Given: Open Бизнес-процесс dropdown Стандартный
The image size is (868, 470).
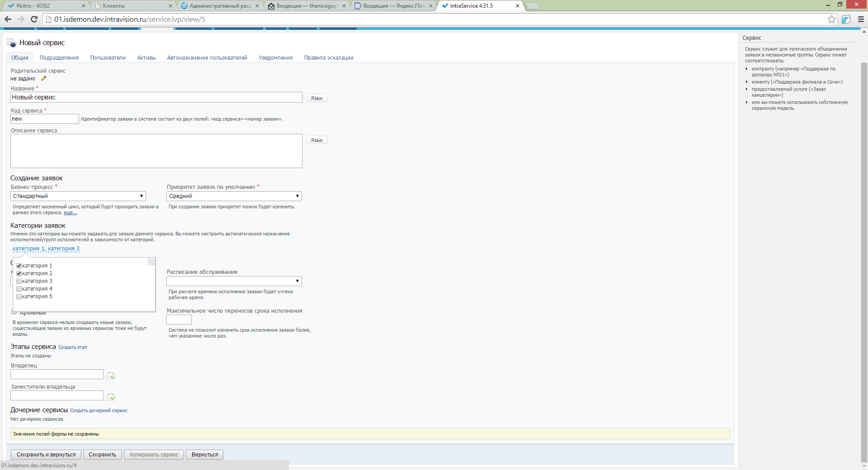Looking at the screenshot, I should coord(78,196).
